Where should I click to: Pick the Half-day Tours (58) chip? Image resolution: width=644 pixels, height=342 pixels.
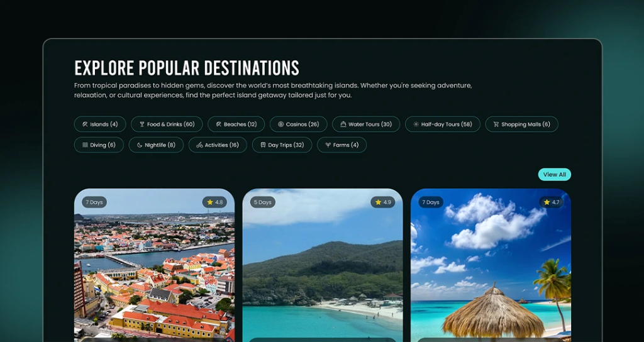442,124
